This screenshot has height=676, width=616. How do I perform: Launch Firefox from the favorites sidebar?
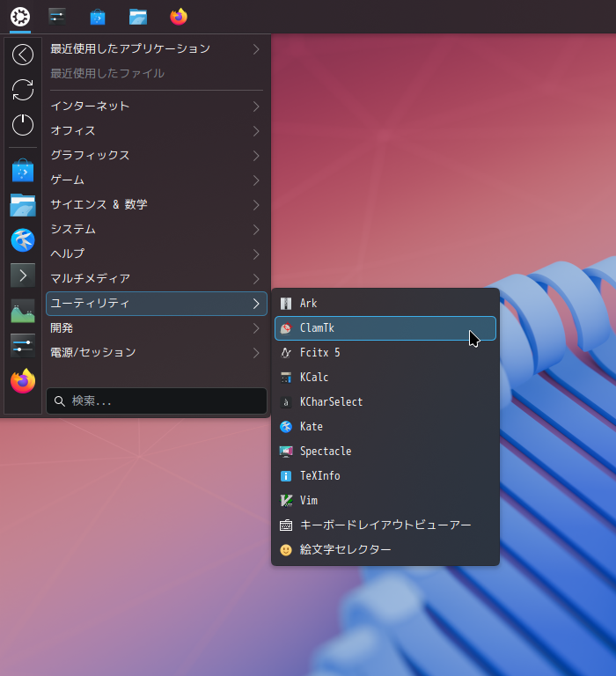pyautogui.click(x=23, y=380)
